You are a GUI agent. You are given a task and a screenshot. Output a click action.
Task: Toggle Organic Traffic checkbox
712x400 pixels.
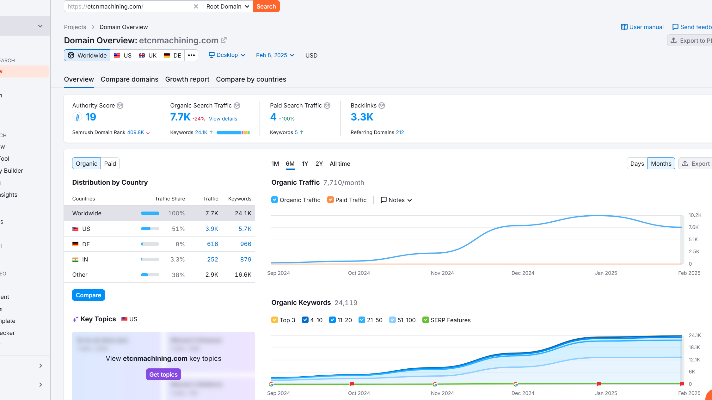274,200
